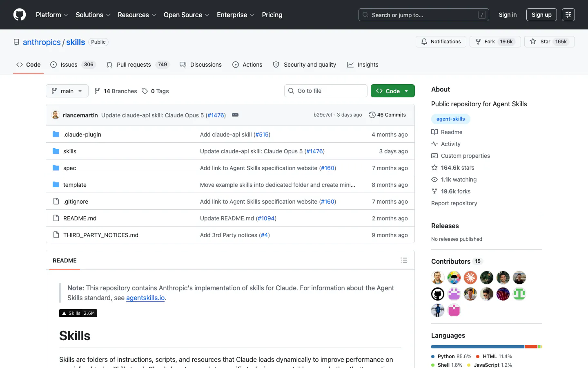Open the first contributor avatar

(438, 278)
